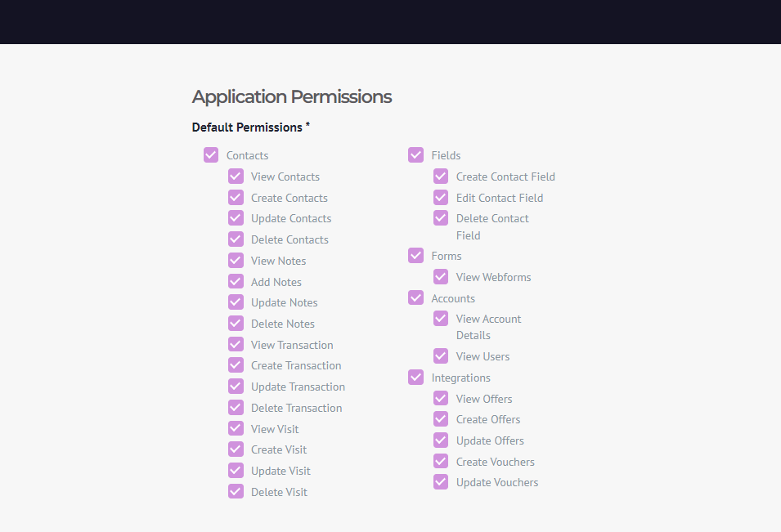Toggle the View Users checkbox

[x=440, y=355]
